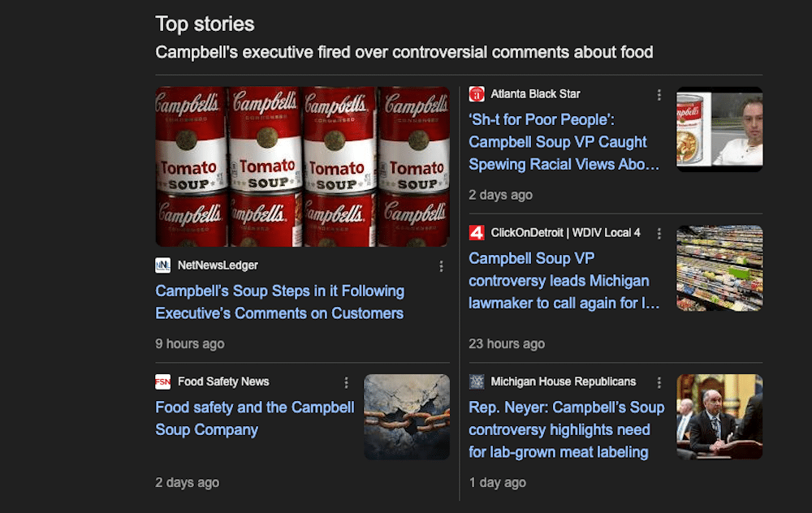Viewport: 812px width, 513px height.
Task: Click the Atlanta Black Star story thumbnail
Action: pos(719,130)
